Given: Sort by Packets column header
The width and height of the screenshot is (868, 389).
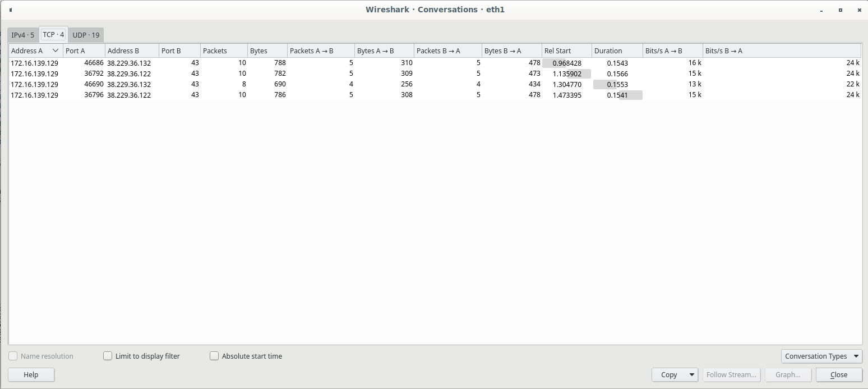Looking at the screenshot, I should pos(224,51).
